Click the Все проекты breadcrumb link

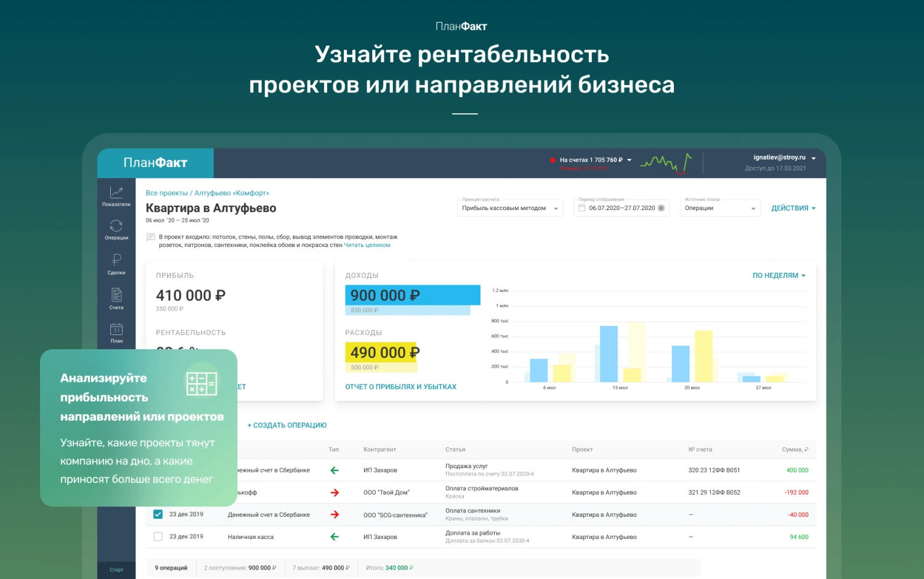[x=166, y=193]
